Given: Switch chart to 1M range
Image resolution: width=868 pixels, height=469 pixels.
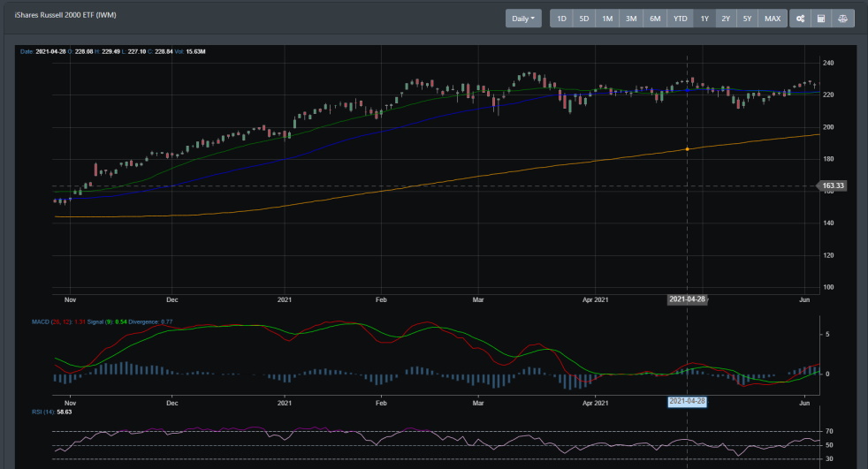Looking at the screenshot, I should [607, 19].
